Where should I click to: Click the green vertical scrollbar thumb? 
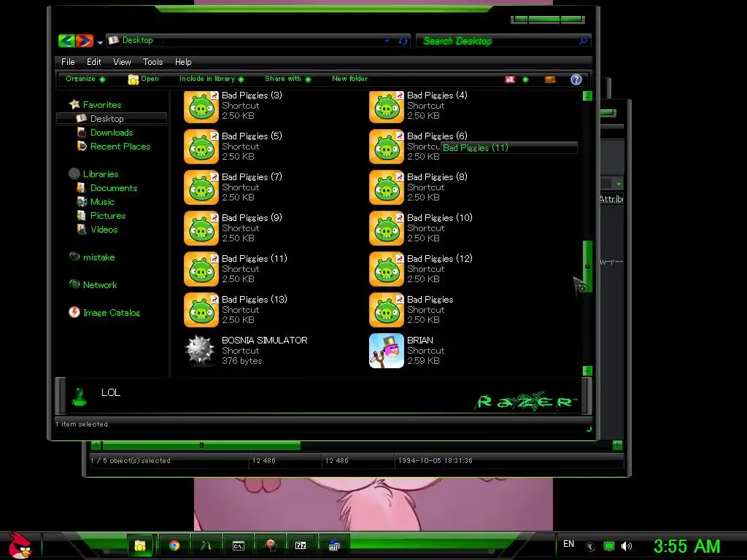click(x=587, y=266)
